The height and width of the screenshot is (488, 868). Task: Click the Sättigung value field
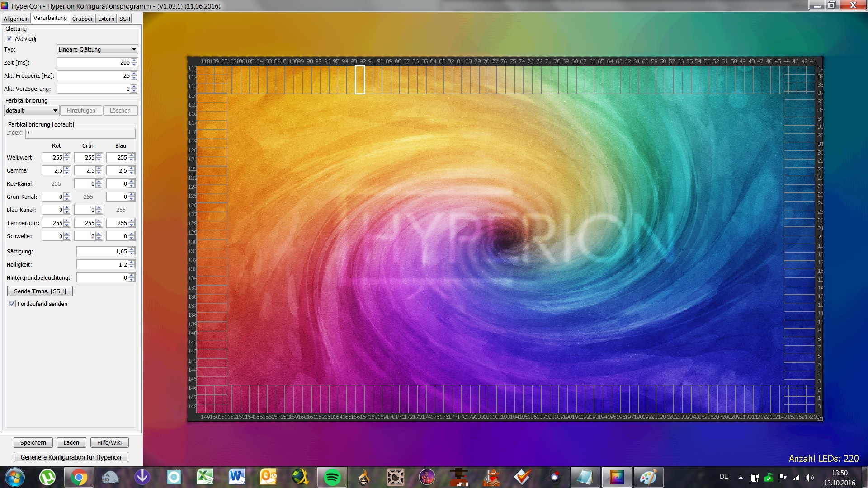pos(102,252)
